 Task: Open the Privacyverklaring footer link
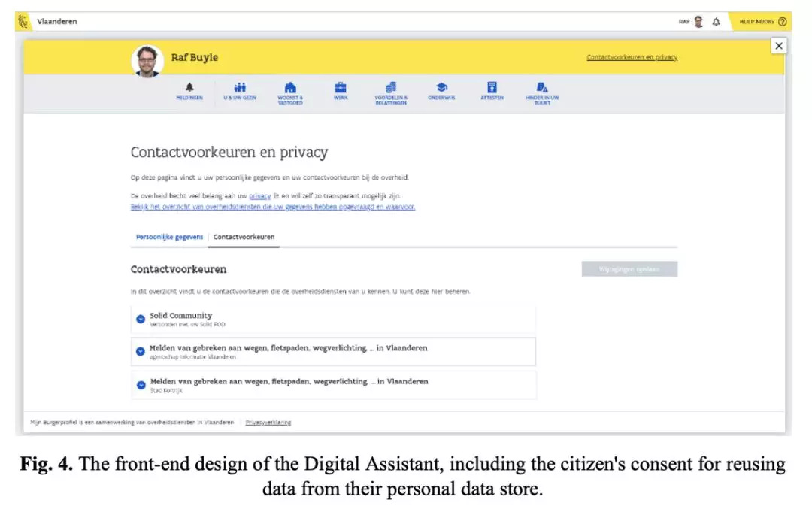268,423
